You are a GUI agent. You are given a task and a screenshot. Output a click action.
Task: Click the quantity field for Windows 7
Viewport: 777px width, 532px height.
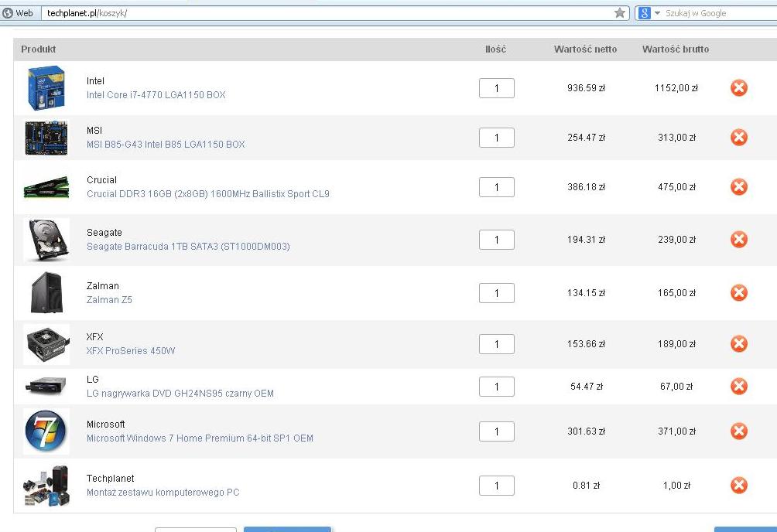[497, 431]
